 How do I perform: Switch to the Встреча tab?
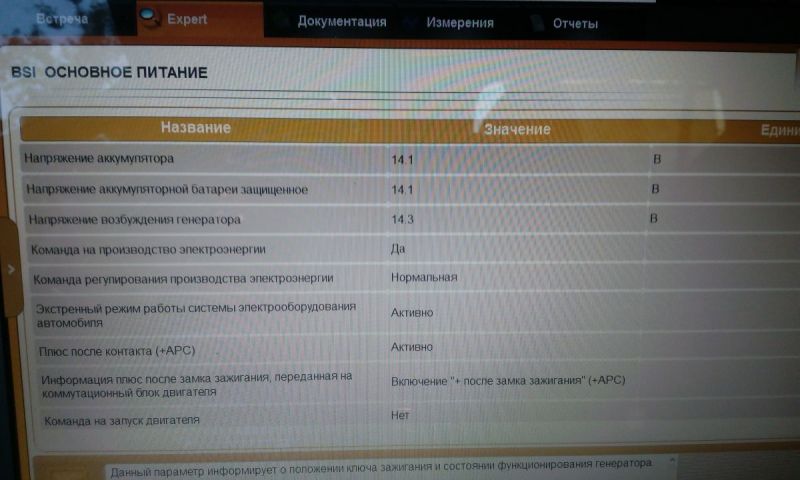(x=61, y=20)
